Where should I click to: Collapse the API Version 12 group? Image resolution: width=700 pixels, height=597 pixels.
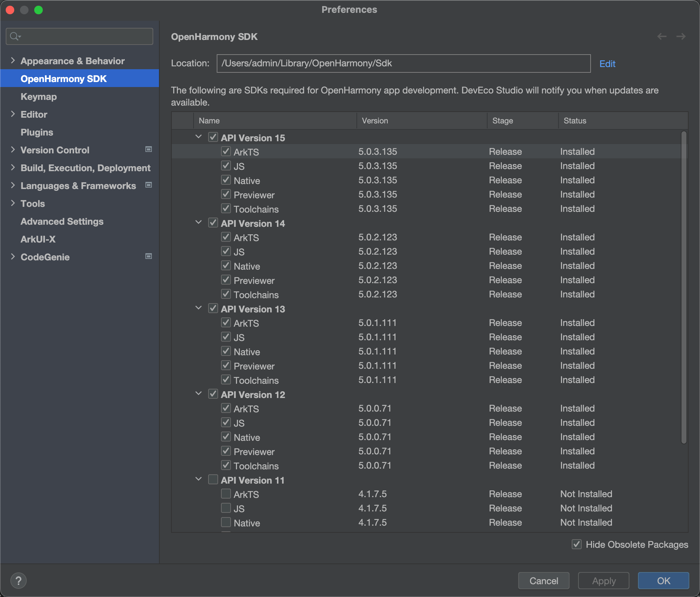[x=199, y=394]
